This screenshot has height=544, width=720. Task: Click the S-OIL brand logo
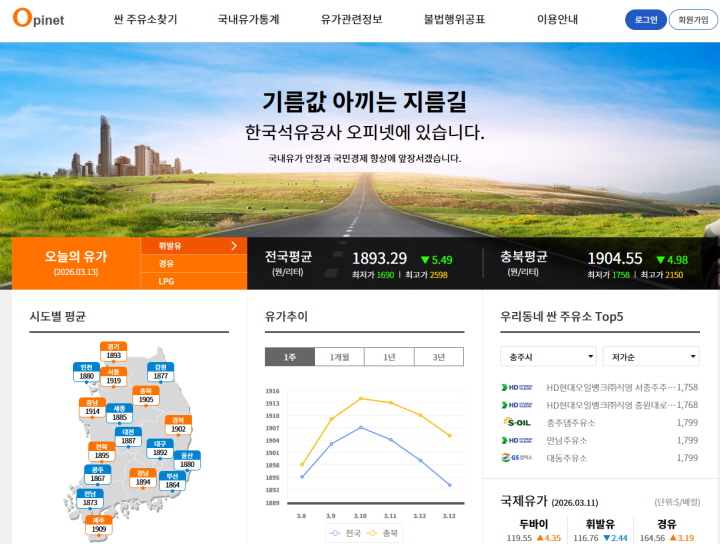517,422
